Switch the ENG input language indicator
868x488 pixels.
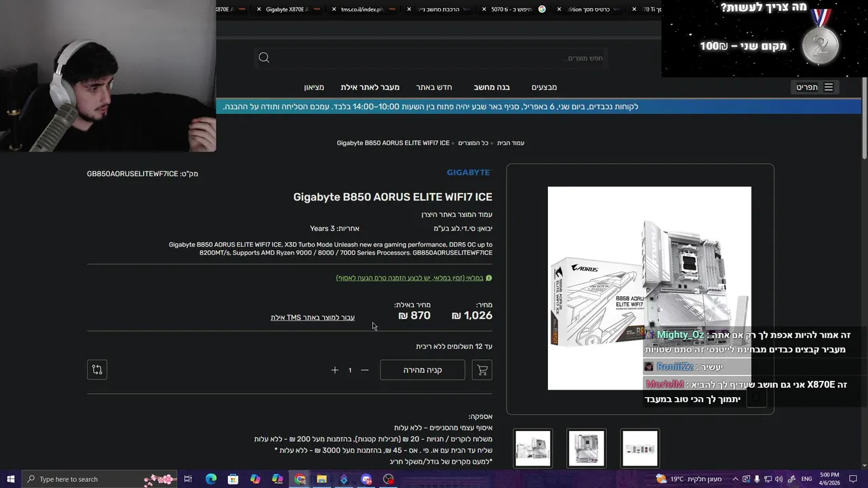pyautogui.click(x=807, y=479)
